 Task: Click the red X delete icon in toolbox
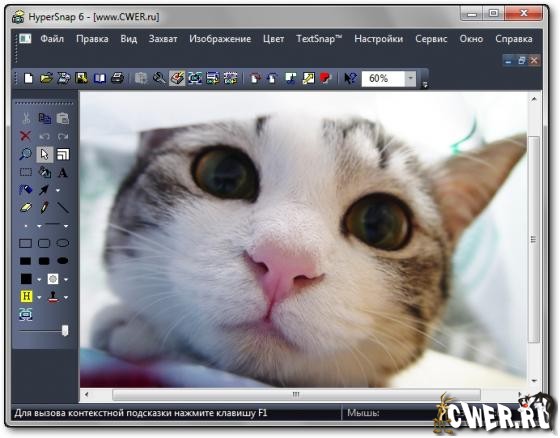point(25,136)
